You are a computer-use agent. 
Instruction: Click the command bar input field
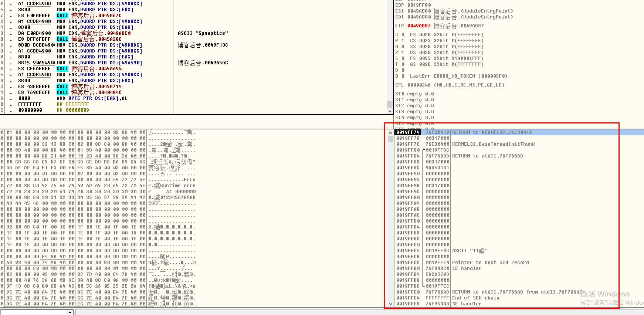click(x=34, y=312)
